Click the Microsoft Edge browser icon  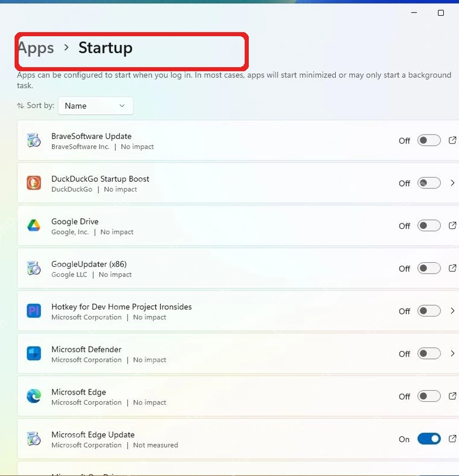pos(34,396)
